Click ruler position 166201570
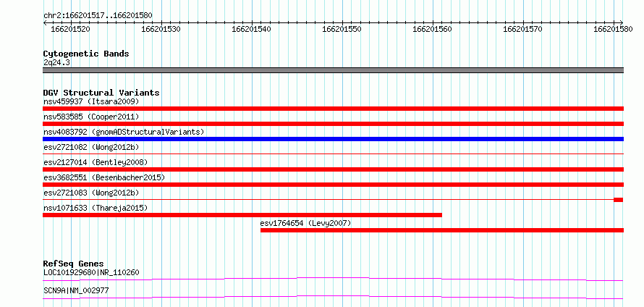 coord(522,29)
